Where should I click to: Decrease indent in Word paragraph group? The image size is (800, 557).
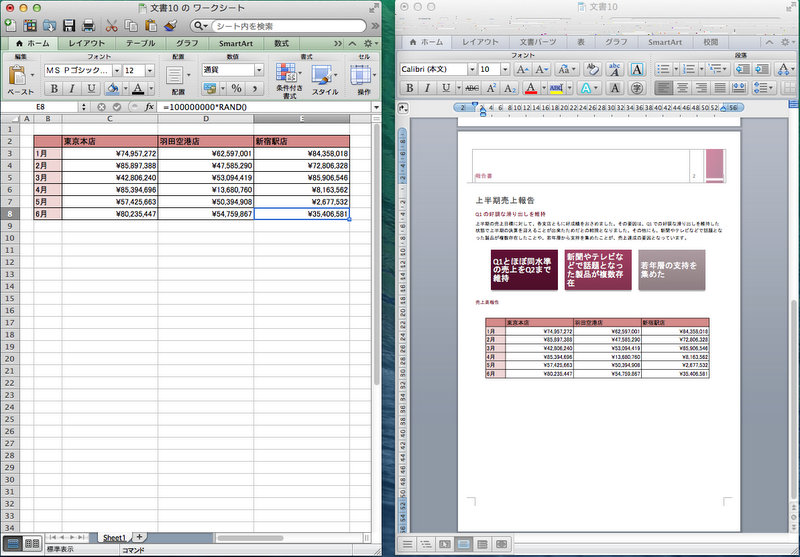point(742,69)
